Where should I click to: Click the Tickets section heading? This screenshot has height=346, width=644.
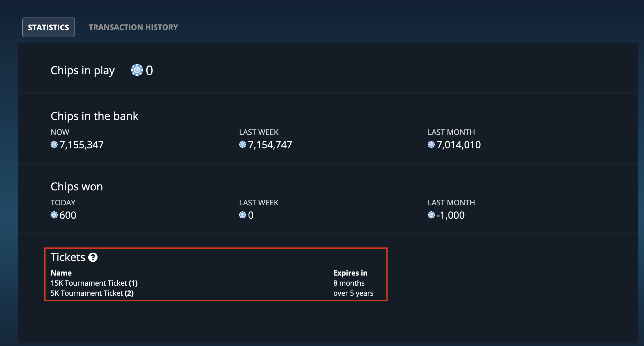pos(68,257)
